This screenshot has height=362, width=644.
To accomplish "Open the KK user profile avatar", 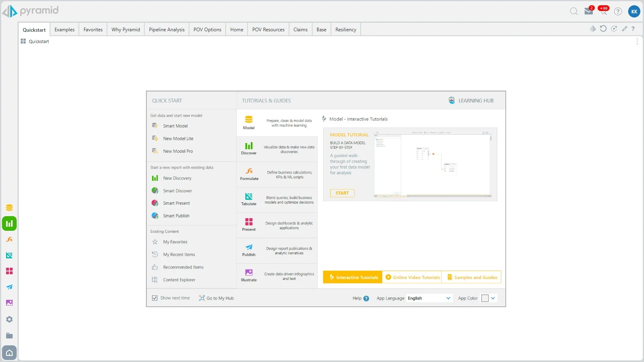I will pos(634,11).
